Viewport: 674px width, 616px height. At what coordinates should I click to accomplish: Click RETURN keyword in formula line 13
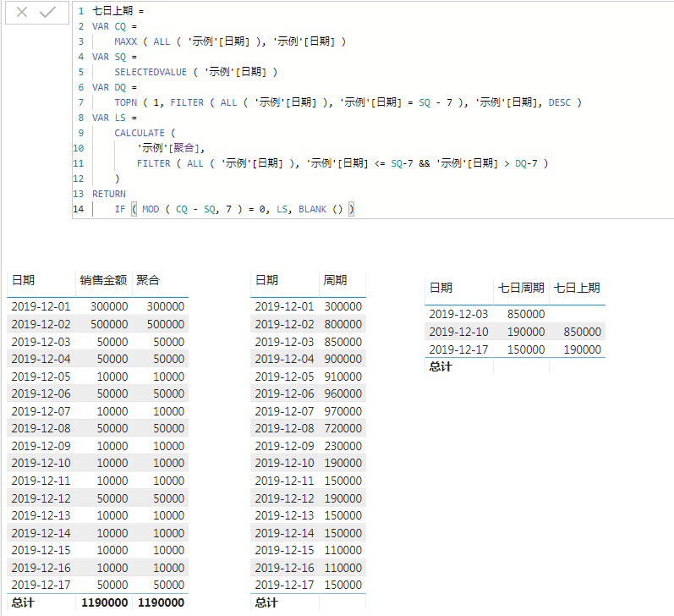(x=109, y=194)
